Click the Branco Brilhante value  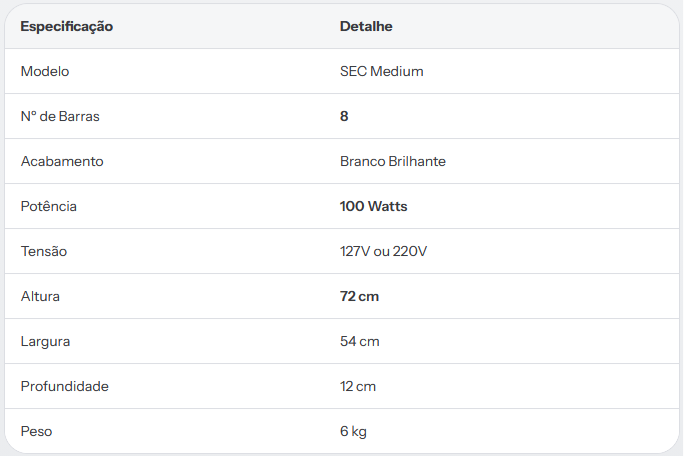point(393,161)
